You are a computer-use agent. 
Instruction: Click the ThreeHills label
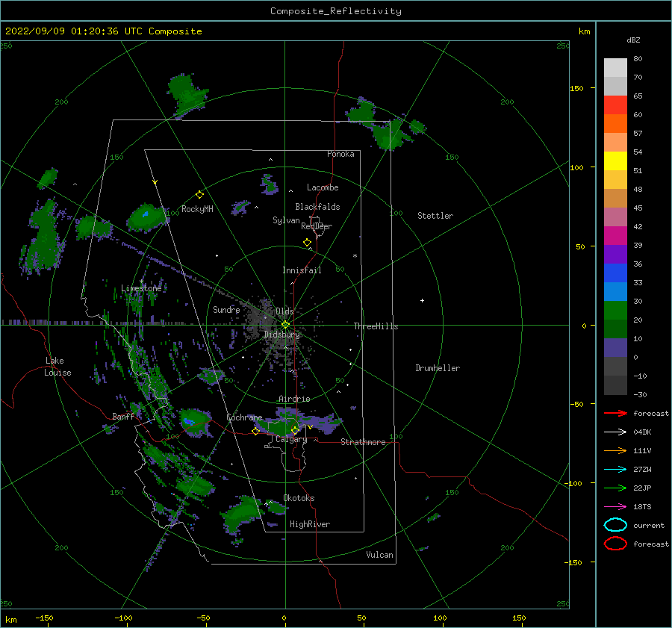point(376,326)
